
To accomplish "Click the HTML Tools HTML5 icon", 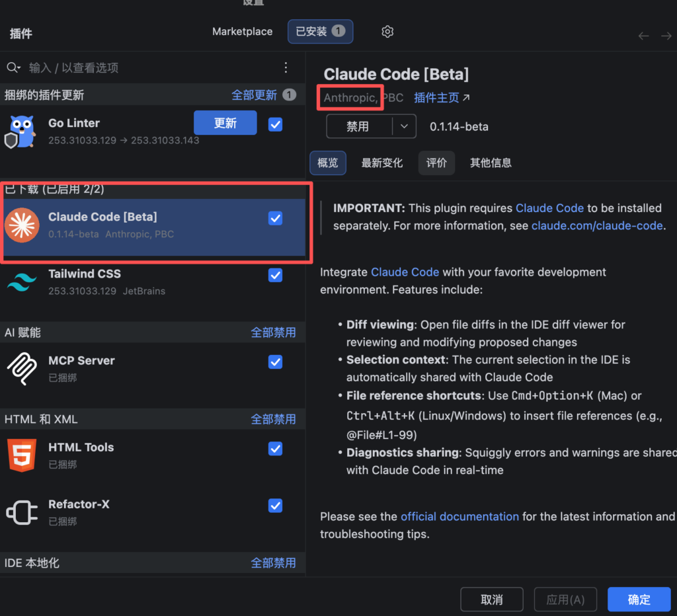I will (x=22, y=455).
